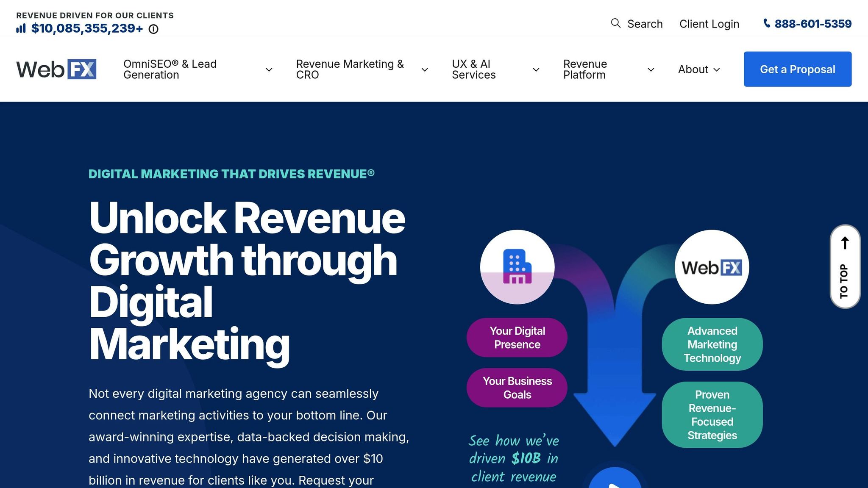Click the WebFX logo in header
This screenshot has width=868, height=488.
pyautogui.click(x=56, y=69)
